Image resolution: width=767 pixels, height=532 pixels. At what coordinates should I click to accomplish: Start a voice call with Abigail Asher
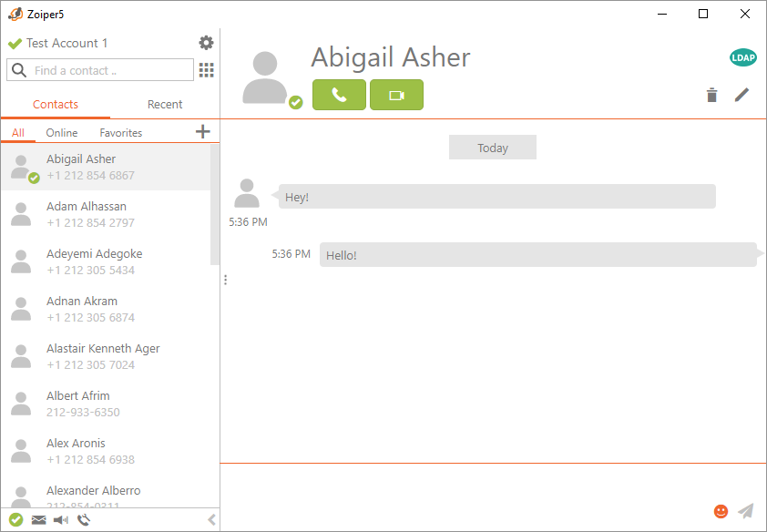[339, 95]
